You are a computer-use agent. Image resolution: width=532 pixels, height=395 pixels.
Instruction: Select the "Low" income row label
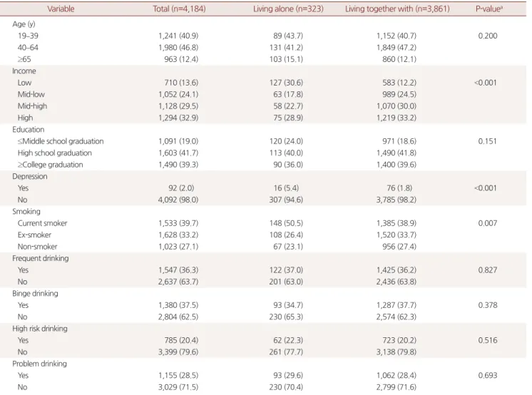(x=24, y=83)
